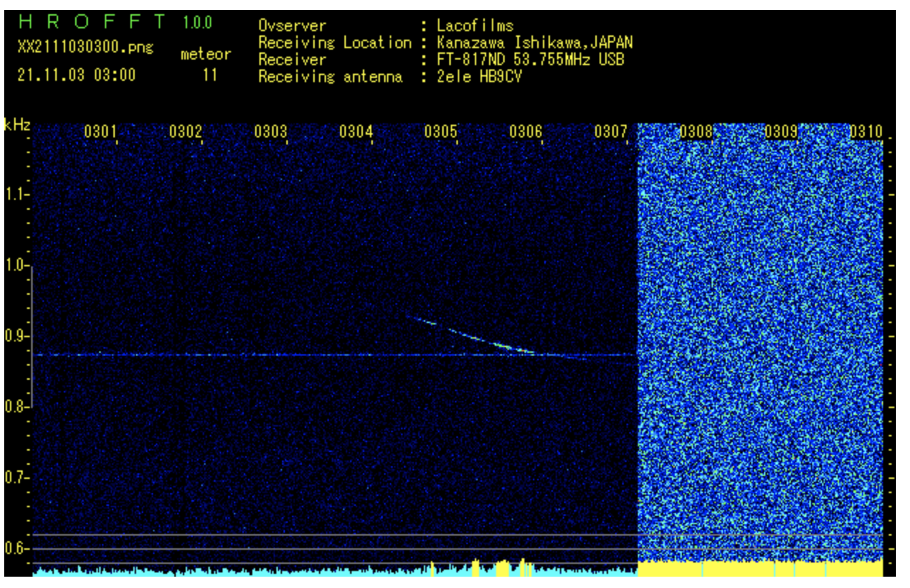Pick the 0310 time marker
The image size is (910, 588).
(865, 132)
